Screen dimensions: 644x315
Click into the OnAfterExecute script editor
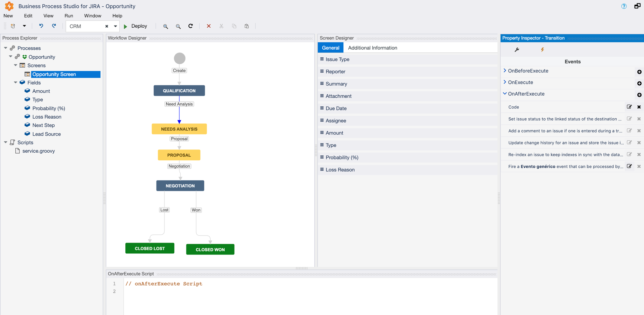(x=310, y=297)
